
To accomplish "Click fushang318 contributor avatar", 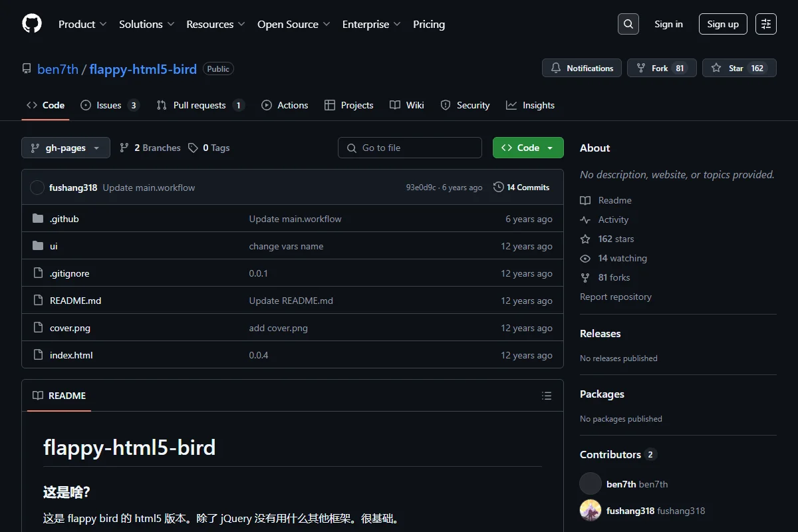I will [591, 511].
